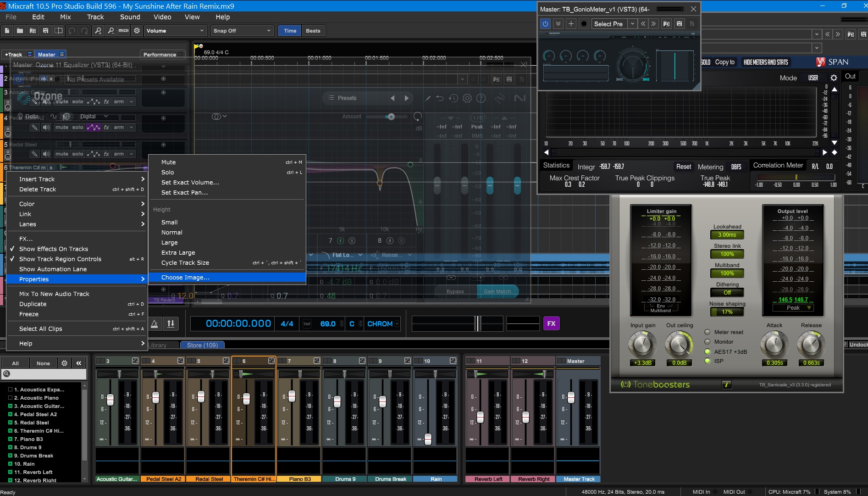Toggle AES17 +3dB option in Barricade

pos(707,351)
